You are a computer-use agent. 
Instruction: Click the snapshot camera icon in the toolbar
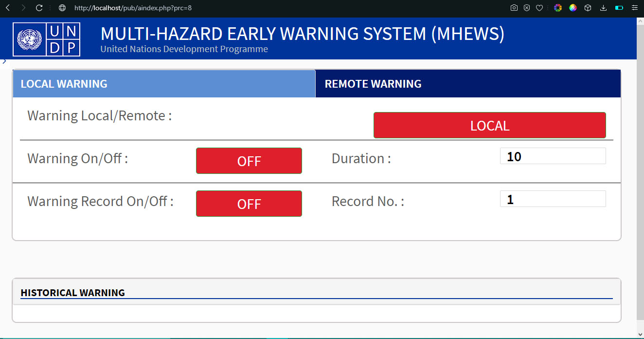(x=514, y=8)
